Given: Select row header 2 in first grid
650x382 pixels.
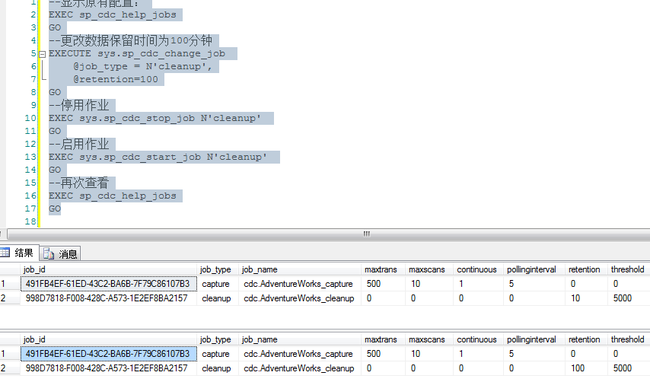Looking at the screenshot, I should [10, 298].
